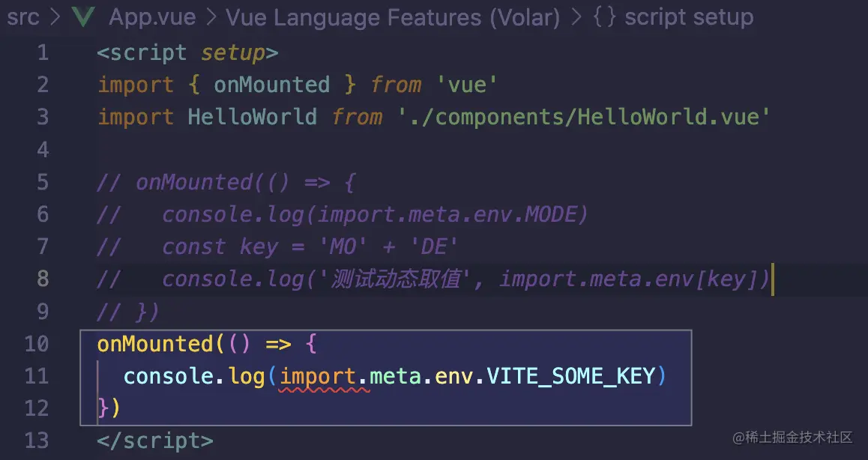Click the opening <script setup> tag
The image size is (868, 460).
point(187,53)
